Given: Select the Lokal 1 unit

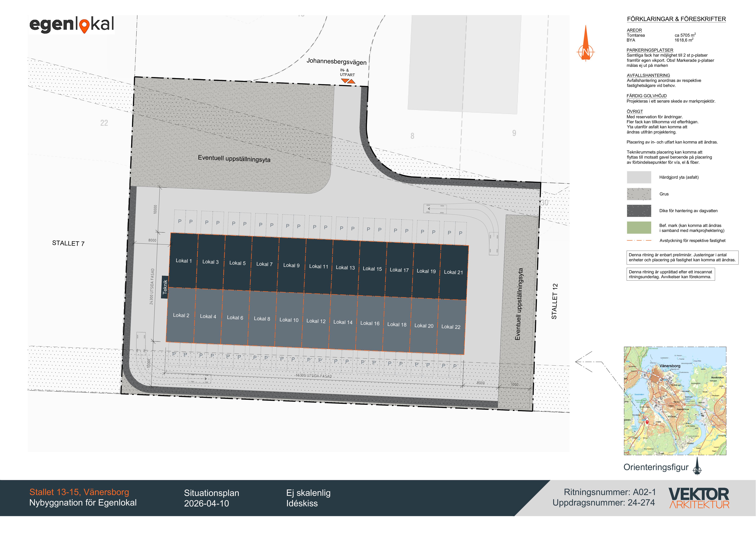Looking at the screenshot, I should click(183, 261).
